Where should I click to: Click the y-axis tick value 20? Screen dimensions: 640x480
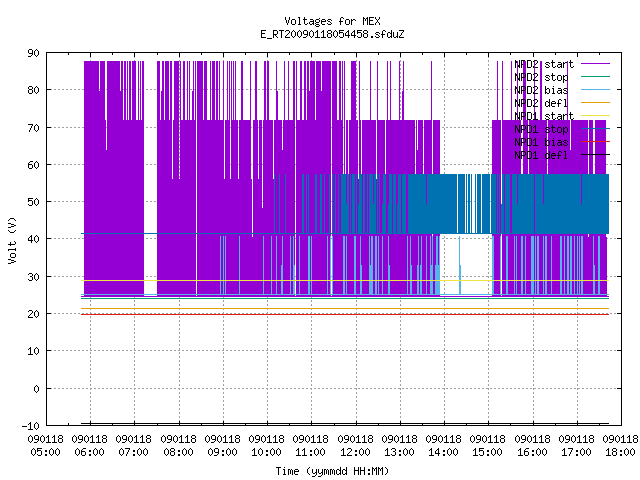(33, 314)
